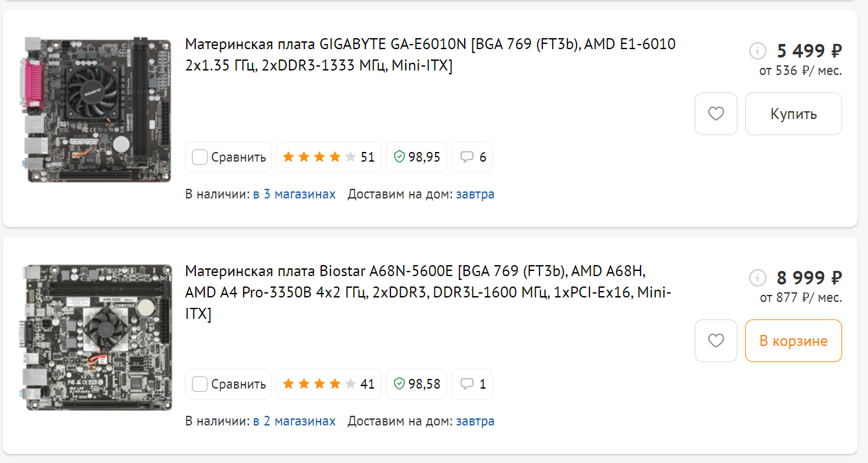Open star rating with 51 reviews

click(328, 157)
